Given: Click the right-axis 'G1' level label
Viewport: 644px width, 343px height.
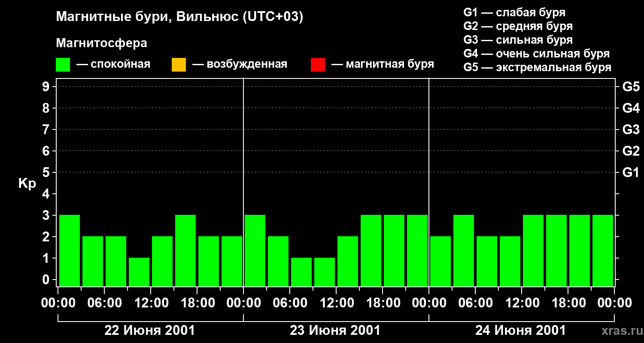Looking at the screenshot, I should click(x=631, y=173).
